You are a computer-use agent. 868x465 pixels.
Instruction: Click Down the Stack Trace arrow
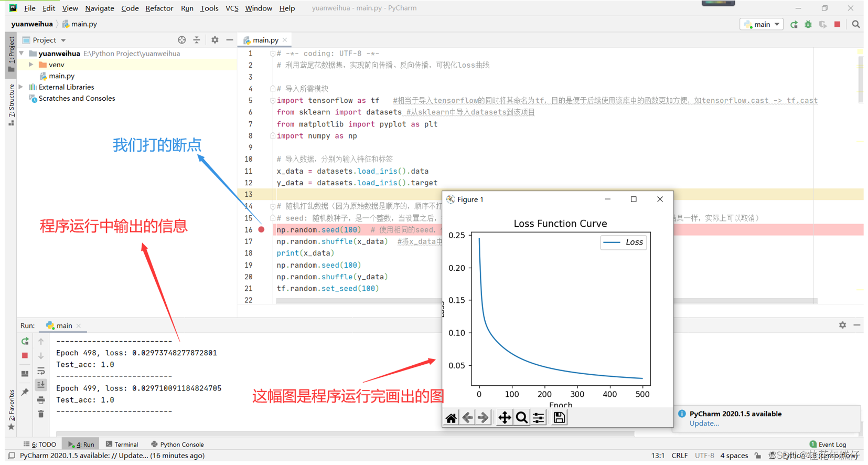click(41, 356)
